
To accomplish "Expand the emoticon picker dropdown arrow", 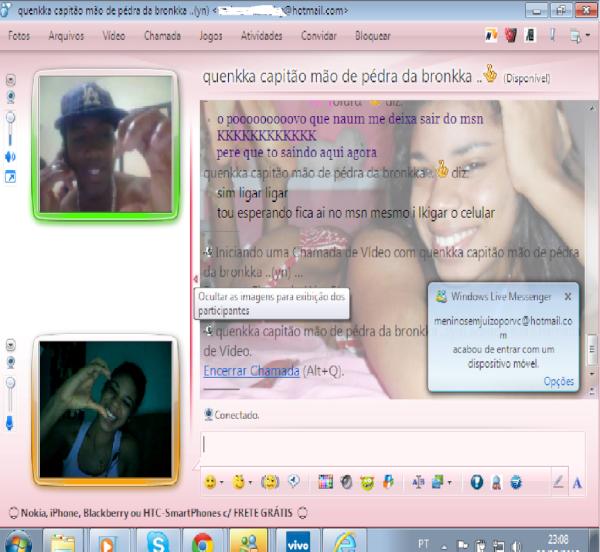I will [222, 482].
